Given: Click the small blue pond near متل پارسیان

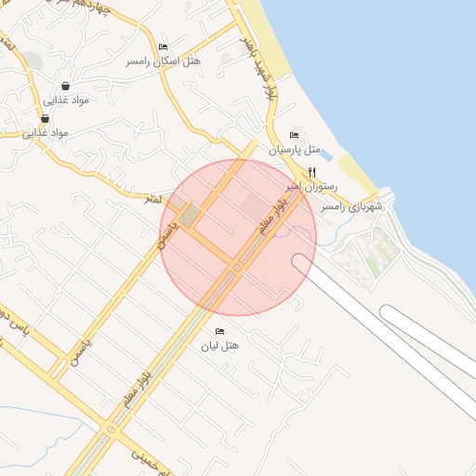Looking at the screenshot, I should point(325,155).
